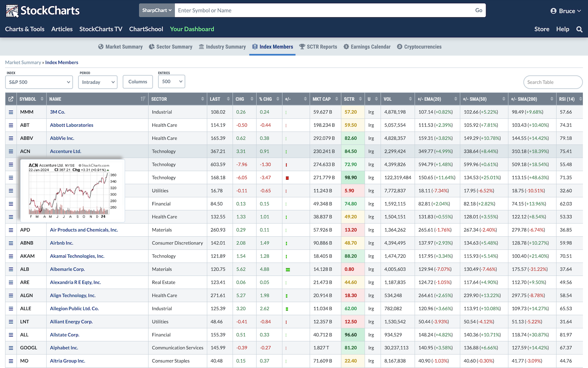
Task: Click the expand table icon in header
Action: [x=11, y=99]
